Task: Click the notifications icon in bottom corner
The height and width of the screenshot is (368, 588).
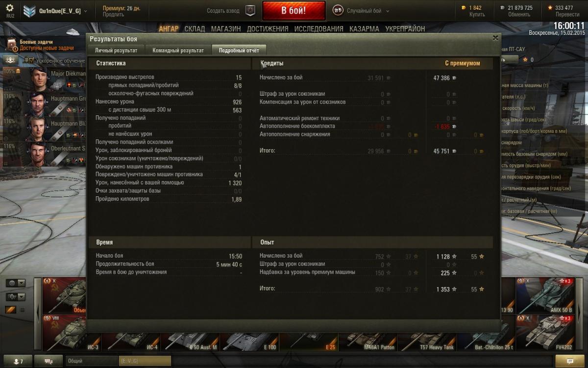Action: [570, 361]
